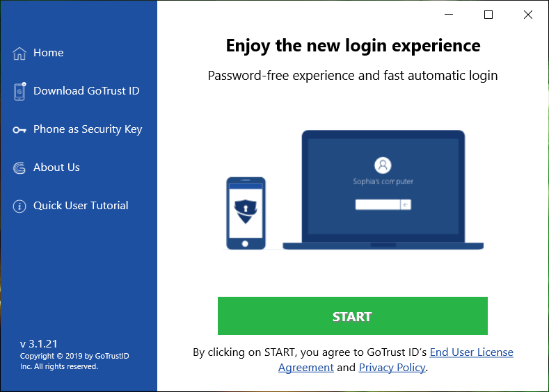Click the shield icon on the phone illustration
Image resolution: width=549 pixels, height=392 pixels.
246,210
